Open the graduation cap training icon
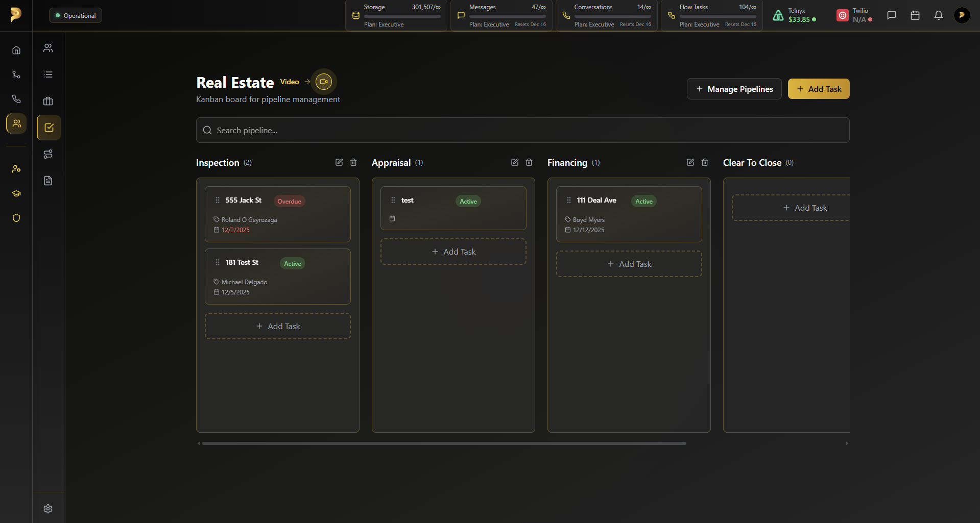 16,193
